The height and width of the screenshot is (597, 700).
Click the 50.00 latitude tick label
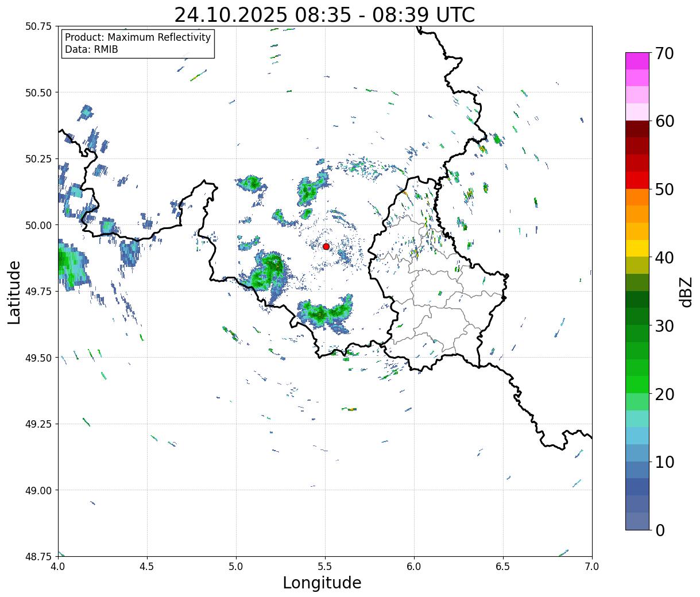tap(38, 225)
